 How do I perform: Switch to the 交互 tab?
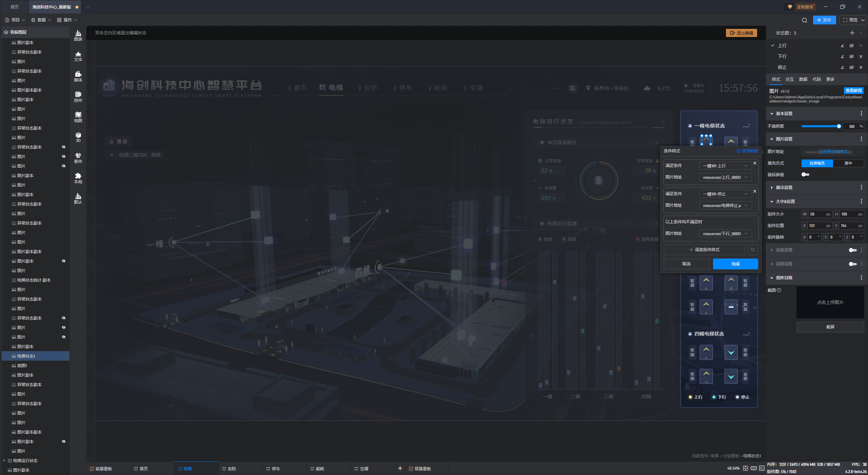pos(789,79)
